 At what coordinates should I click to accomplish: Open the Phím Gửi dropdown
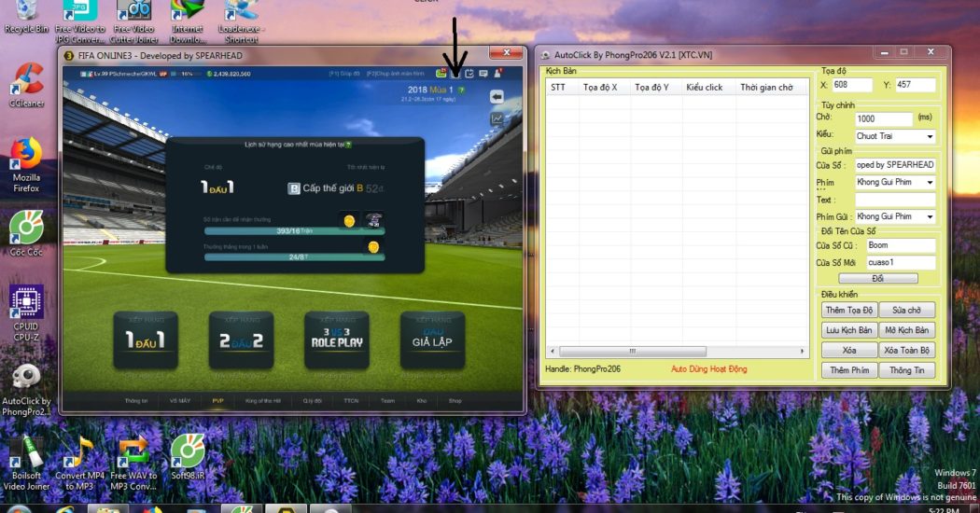pyautogui.click(x=894, y=216)
